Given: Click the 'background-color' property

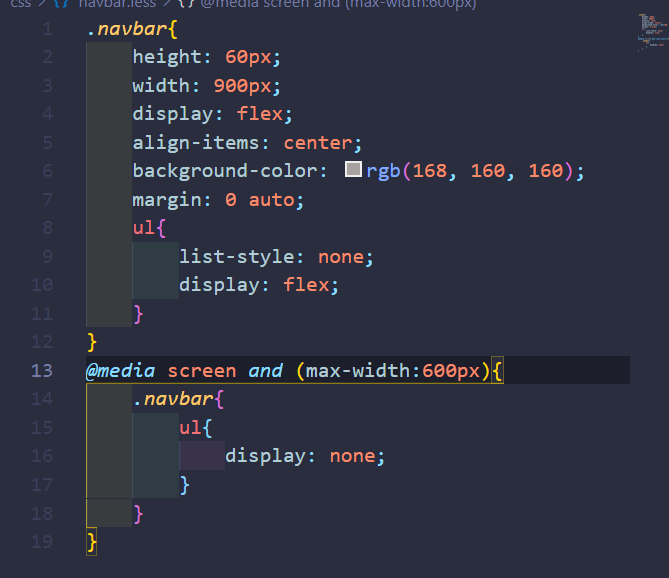Looking at the screenshot, I should point(225,171).
